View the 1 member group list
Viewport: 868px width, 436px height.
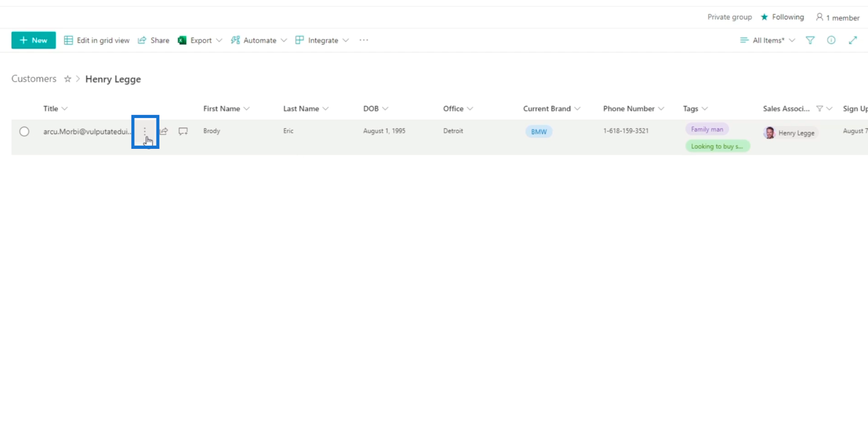838,17
